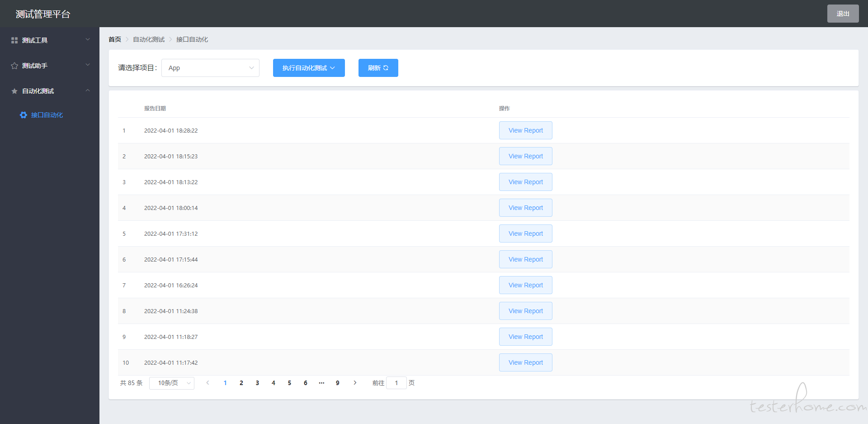Go to pagination page 4
This screenshot has height=424, width=868.
[274, 383]
